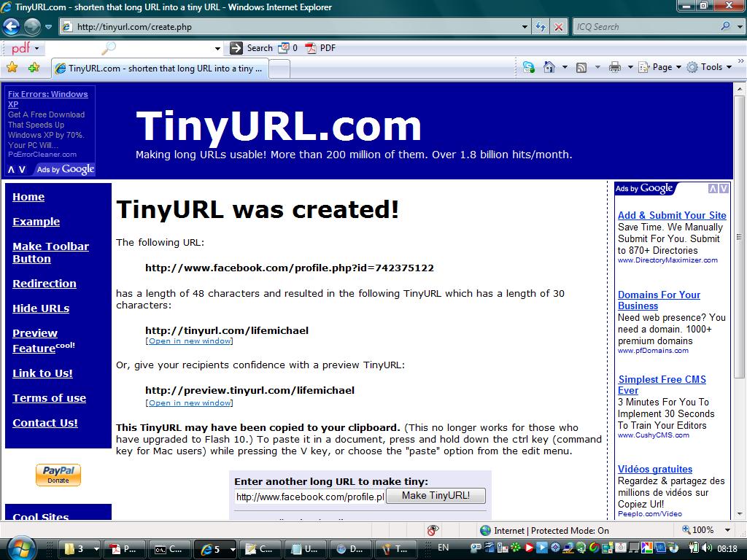Click the volume speaker tray icon
The image size is (747, 560).
[706, 548]
